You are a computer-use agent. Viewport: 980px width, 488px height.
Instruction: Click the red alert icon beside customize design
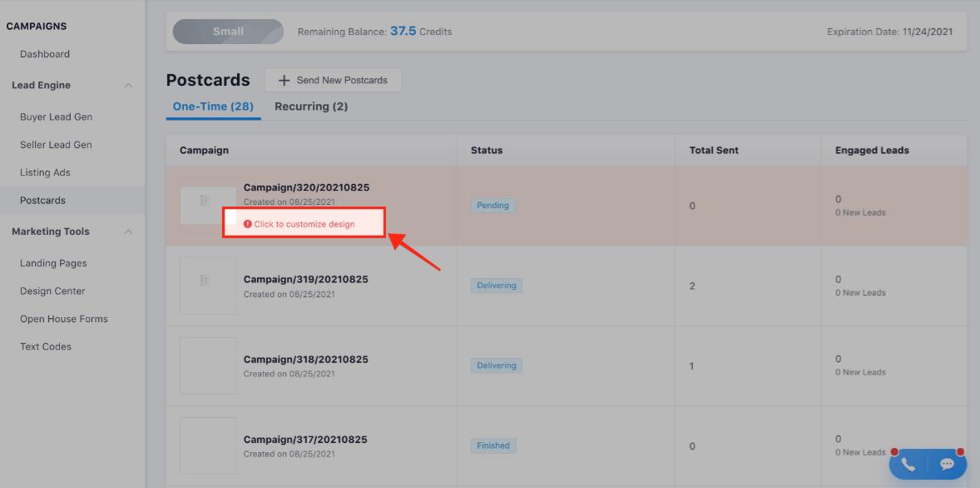click(247, 224)
